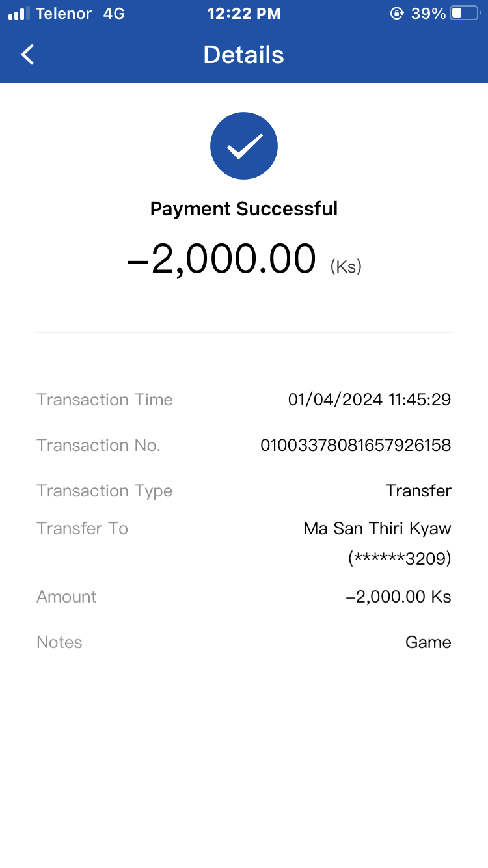Tap the -2,000.00 Ks amount row value

click(x=398, y=597)
